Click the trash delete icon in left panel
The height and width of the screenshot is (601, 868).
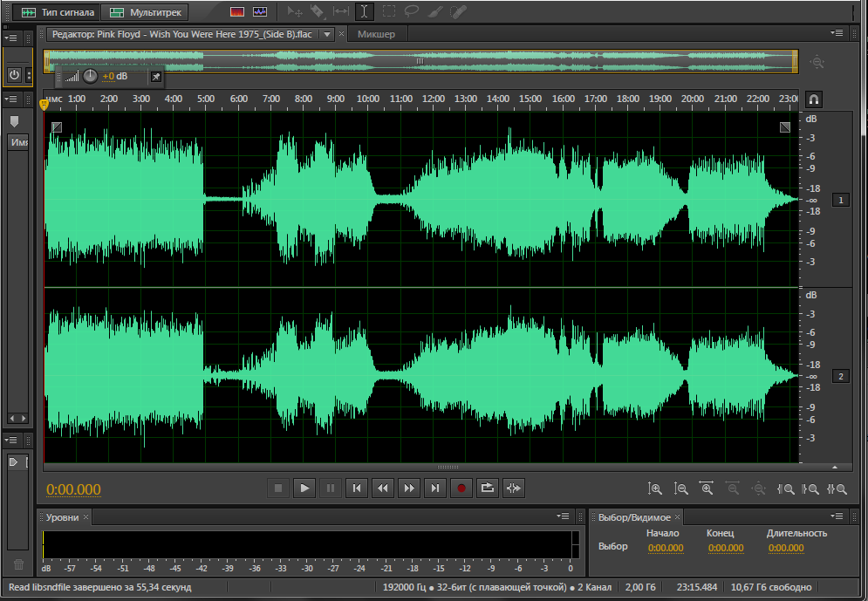pyautogui.click(x=18, y=564)
